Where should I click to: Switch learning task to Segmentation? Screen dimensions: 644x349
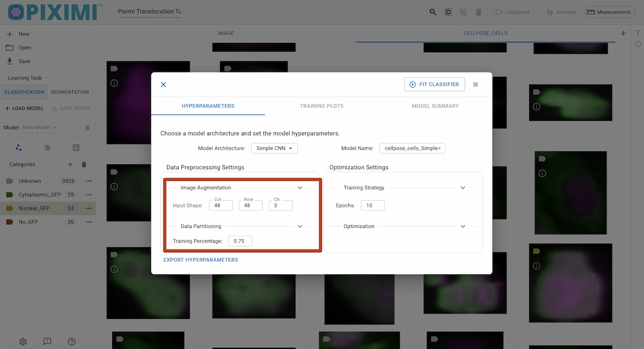pos(70,92)
